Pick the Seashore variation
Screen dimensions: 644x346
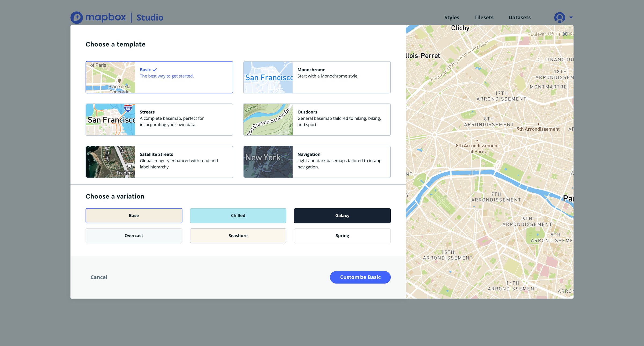coord(238,236)
